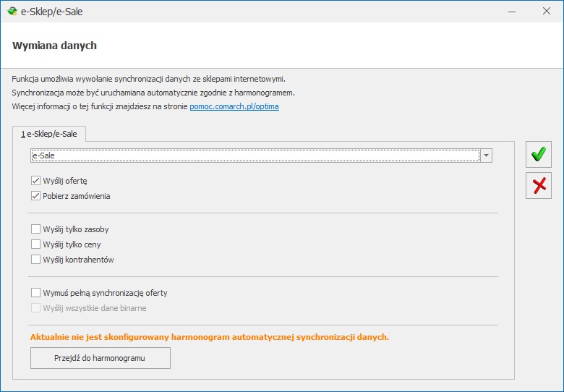
Task: Click the e-Sklep/e-Sale window title text
Action: tap(52, 12)
